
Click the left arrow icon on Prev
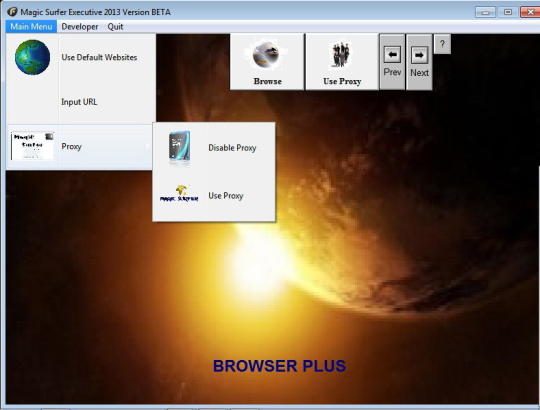[x=392, y=55]
